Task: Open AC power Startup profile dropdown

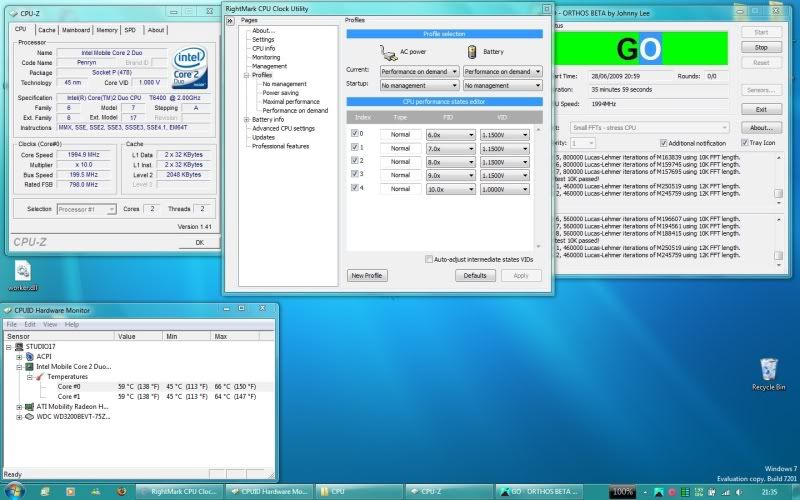Action: click(x=419, y=86)
